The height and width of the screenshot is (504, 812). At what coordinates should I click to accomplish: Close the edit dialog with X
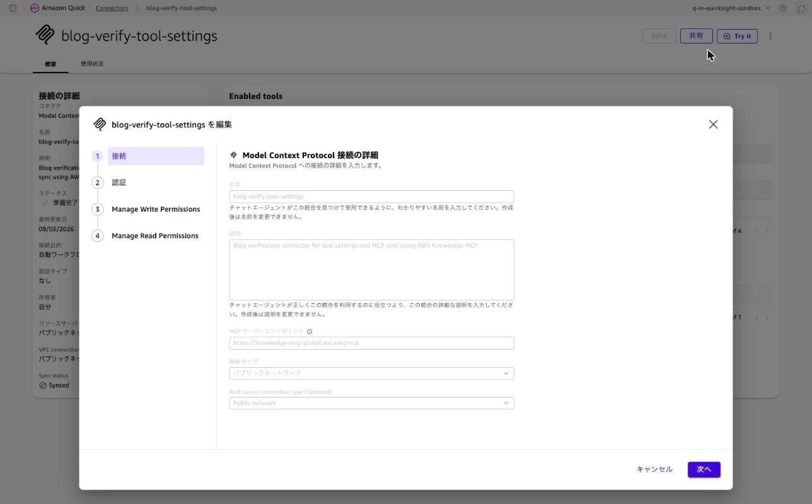713,125
